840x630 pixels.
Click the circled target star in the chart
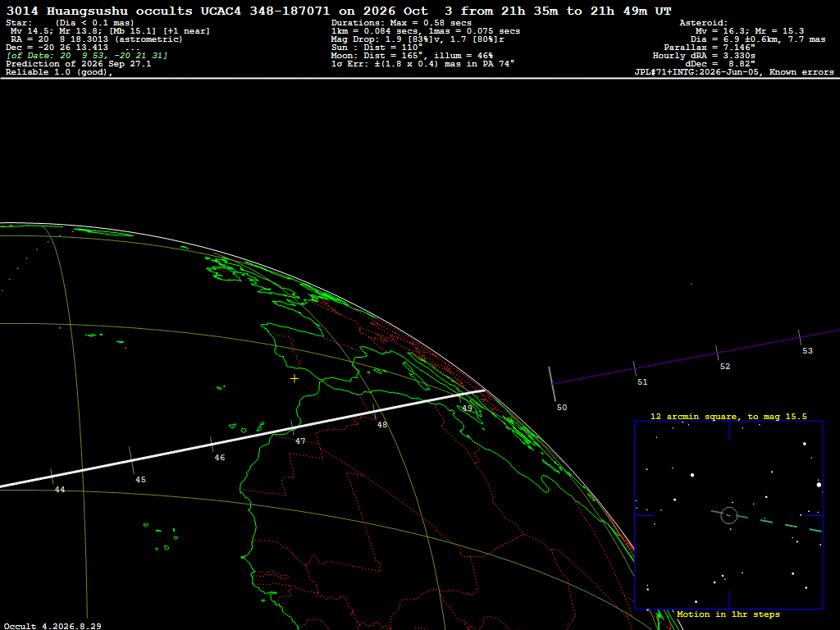pos(729,515)
